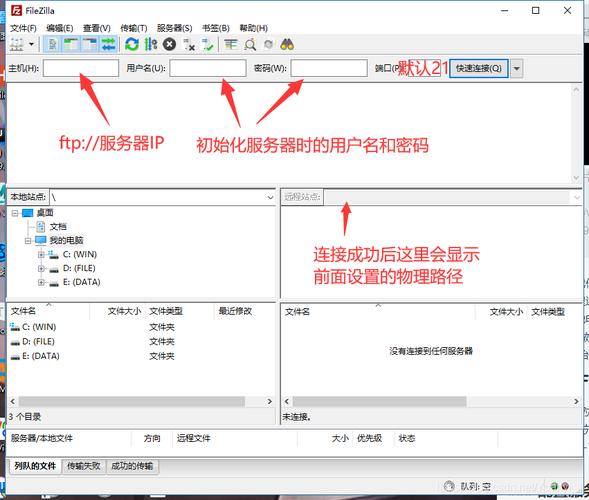Viewport: 589px width, 500px height.
Task: Open 服务器(S) menu
Action: pos(174,28)
